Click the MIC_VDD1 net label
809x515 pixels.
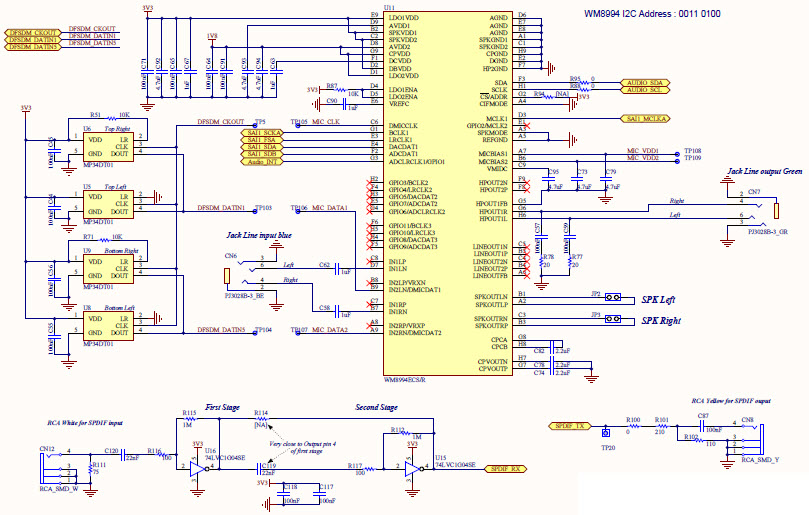click(x=643, y=151)
